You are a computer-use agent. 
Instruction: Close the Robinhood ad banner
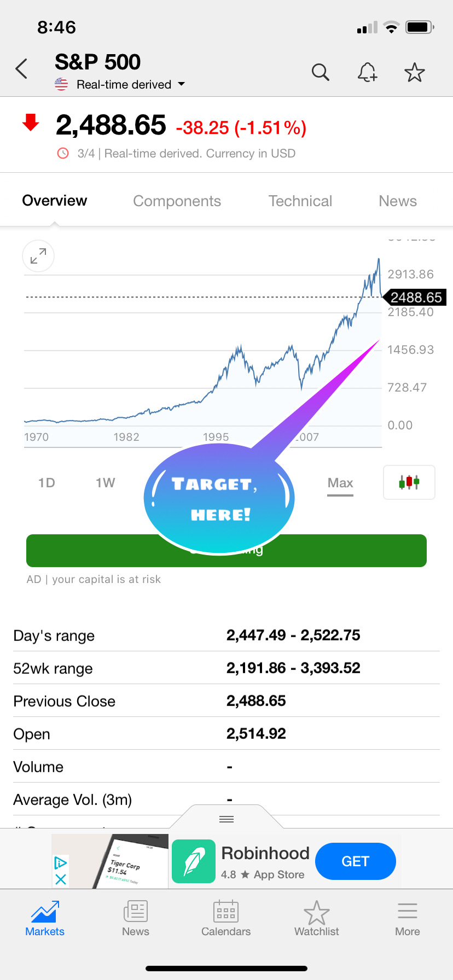(61, 879)
